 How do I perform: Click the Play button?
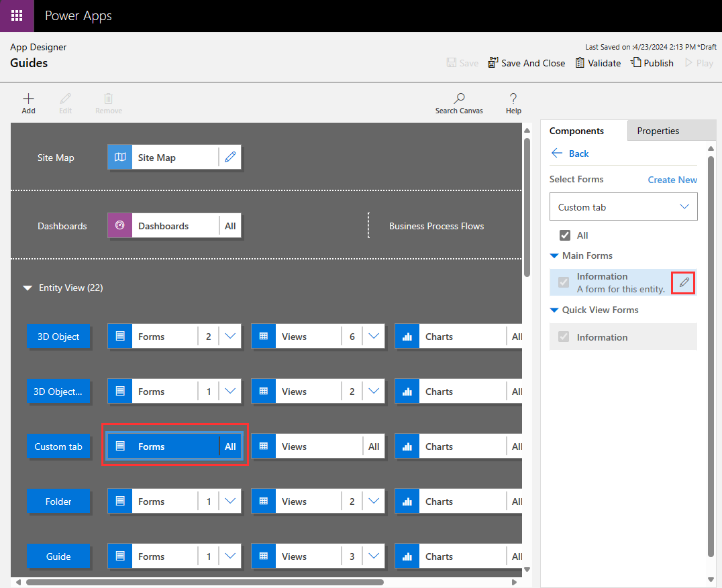(x=699, y=62)
